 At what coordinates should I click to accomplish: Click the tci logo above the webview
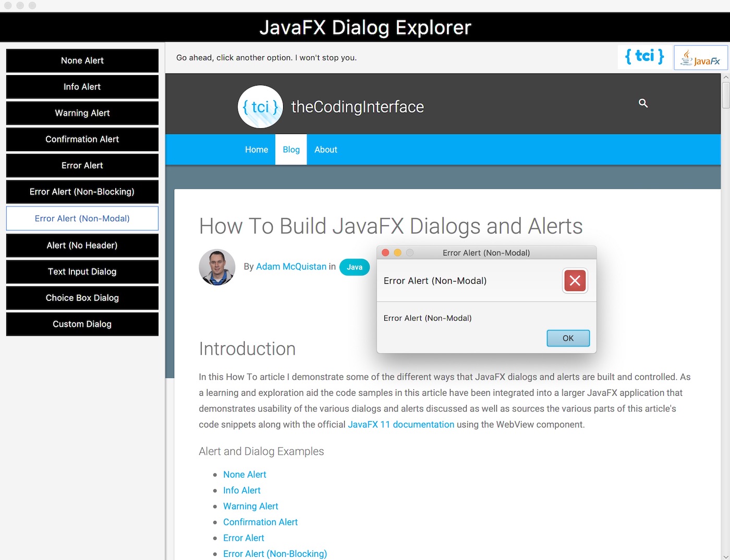(644, 57)
